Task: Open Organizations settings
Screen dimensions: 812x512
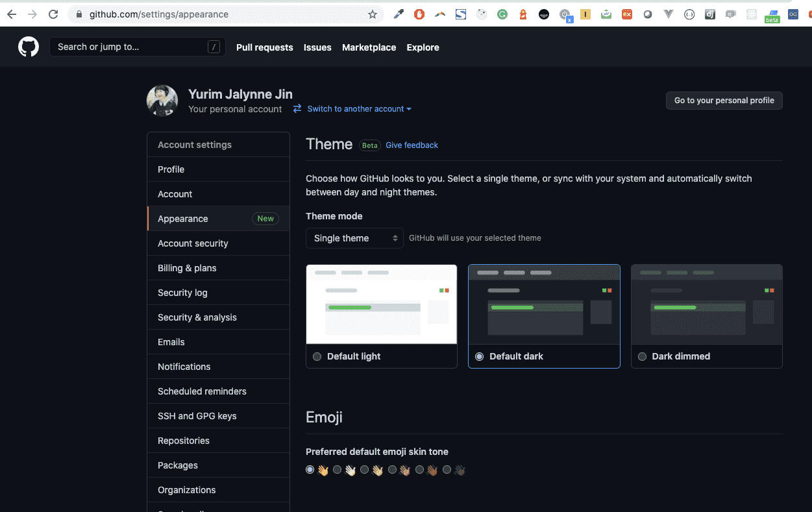Action: click(x=218, y=490)
